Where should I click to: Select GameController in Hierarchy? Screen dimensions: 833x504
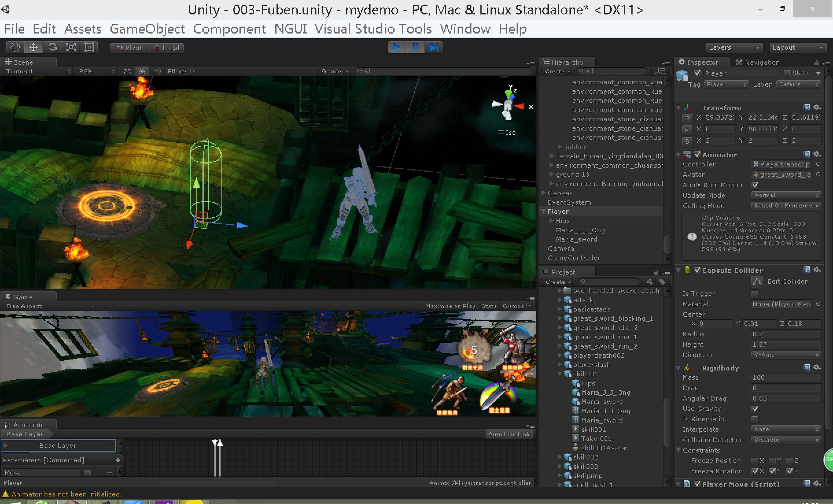point(574,258)
